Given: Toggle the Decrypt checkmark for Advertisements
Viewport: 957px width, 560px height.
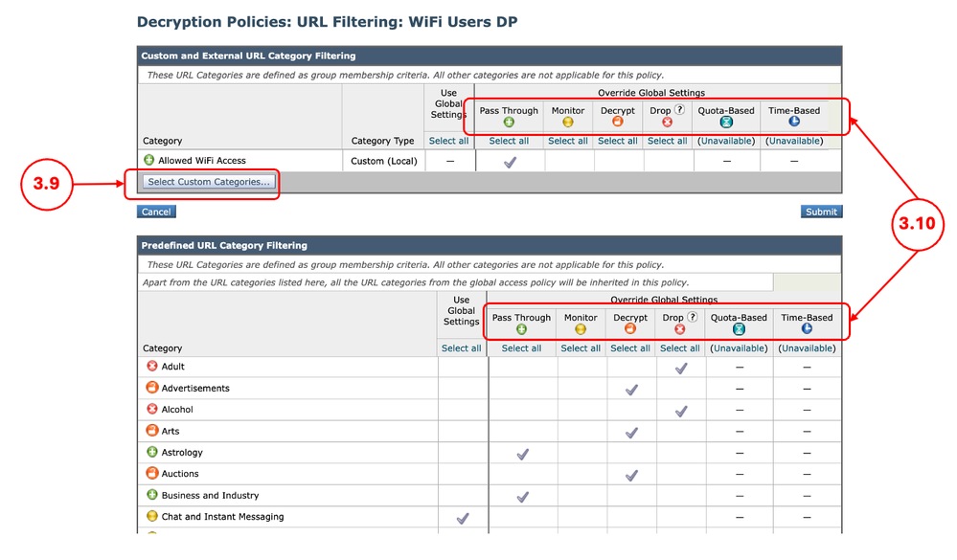Looking at the screenshot, I should (630, 390).
